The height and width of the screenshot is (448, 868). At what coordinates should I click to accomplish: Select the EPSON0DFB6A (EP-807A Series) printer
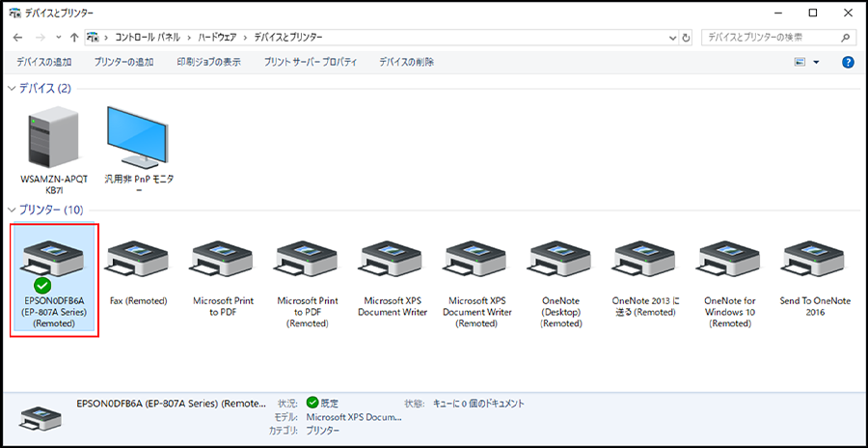pyautogui.click(x=54, y=279)
